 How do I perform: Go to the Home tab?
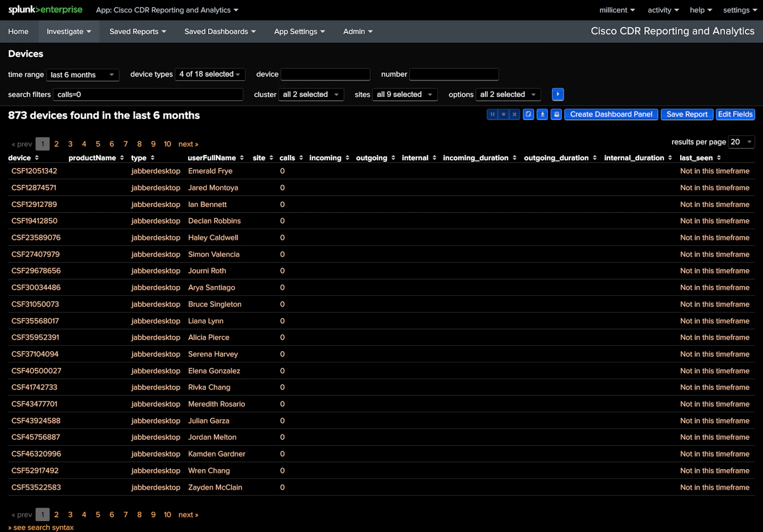pyautogui.click(x=18, y=31)
